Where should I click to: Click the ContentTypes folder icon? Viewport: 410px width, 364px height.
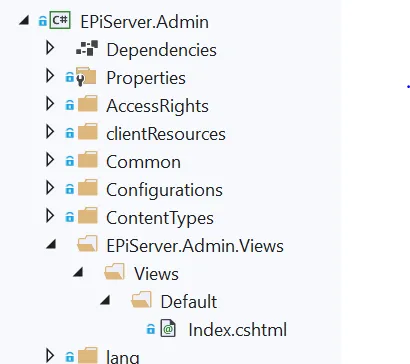point(88,216)
